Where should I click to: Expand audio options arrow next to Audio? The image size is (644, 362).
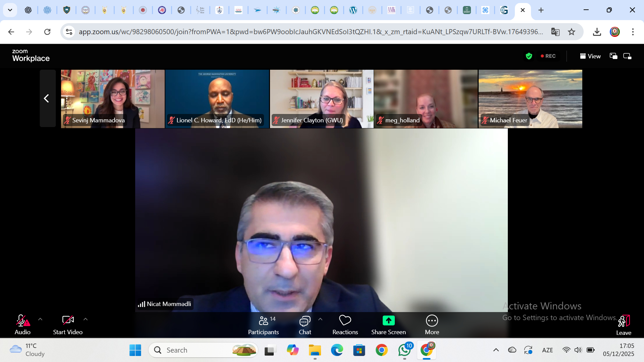(x=40, y=319)
